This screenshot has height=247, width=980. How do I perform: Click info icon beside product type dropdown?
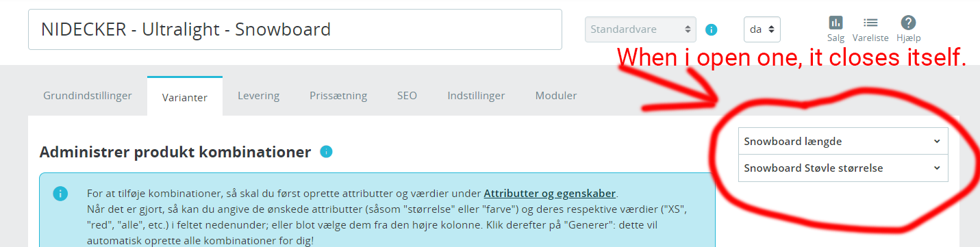712,29
